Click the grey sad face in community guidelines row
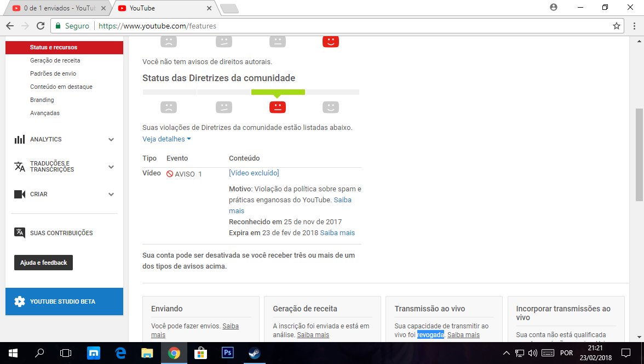644x364 pixels. [169, 107]
